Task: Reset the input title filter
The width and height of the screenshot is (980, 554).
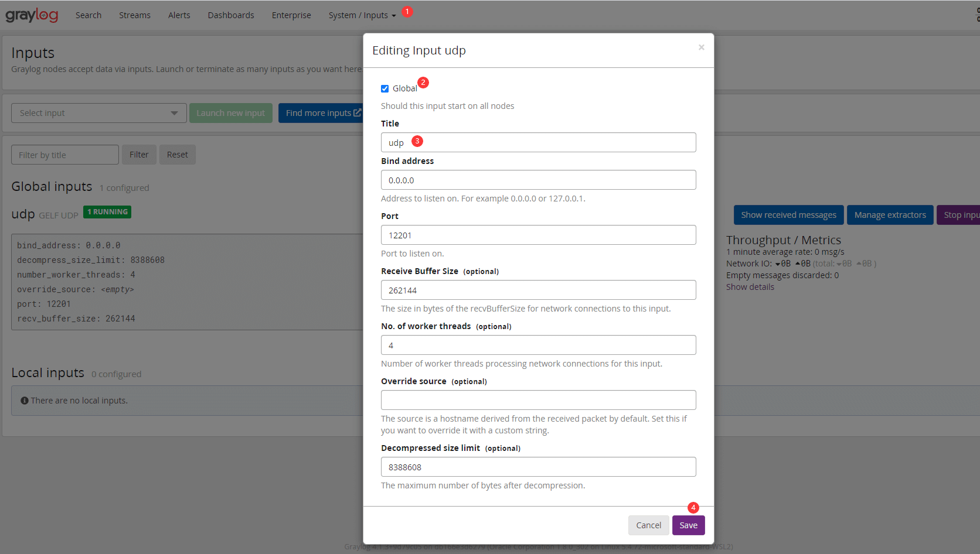Action: 178,155
